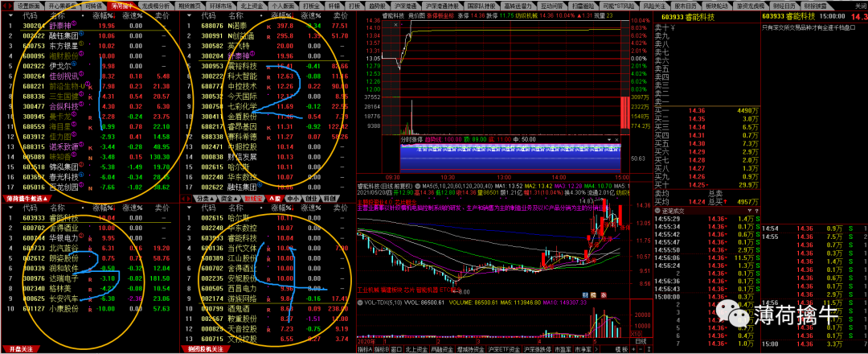Switch to the 财经日历 tab

pyautogui.click(x=784, y=6)
